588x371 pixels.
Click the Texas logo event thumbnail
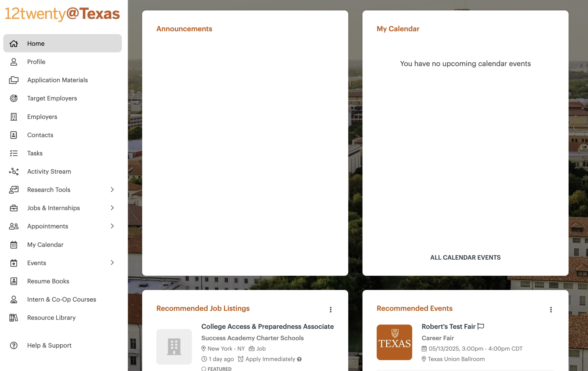pos(394,342)
